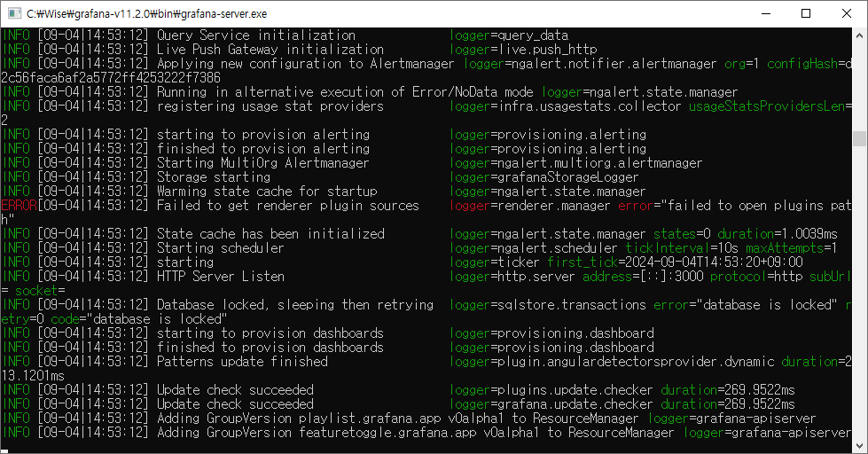Screen dimensions: 868x454
Task: Click 'logger=query_data' text
Action: click(x=509, y=35)
